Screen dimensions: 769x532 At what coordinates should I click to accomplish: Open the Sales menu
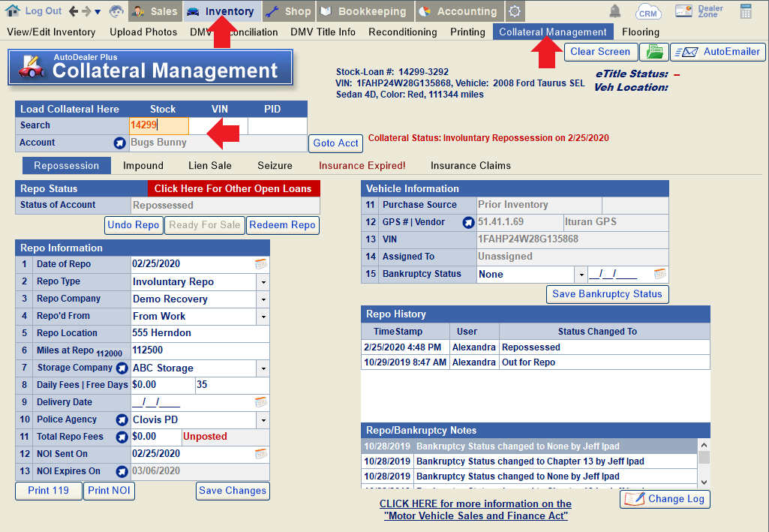pos(155,11)
